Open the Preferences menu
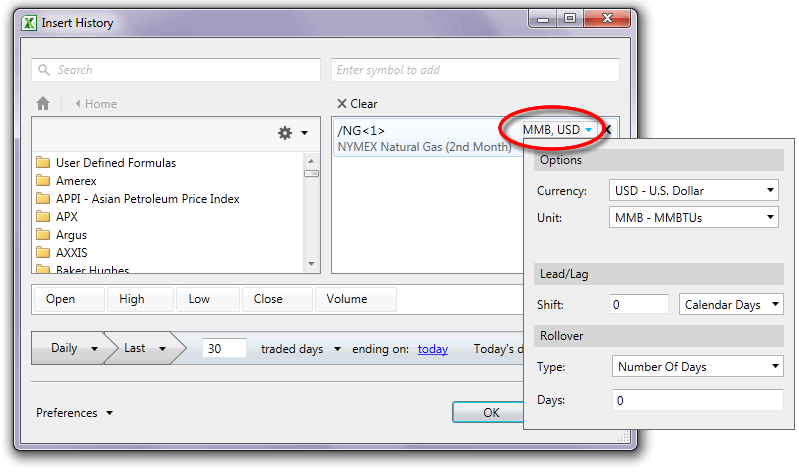 (75, 413)
